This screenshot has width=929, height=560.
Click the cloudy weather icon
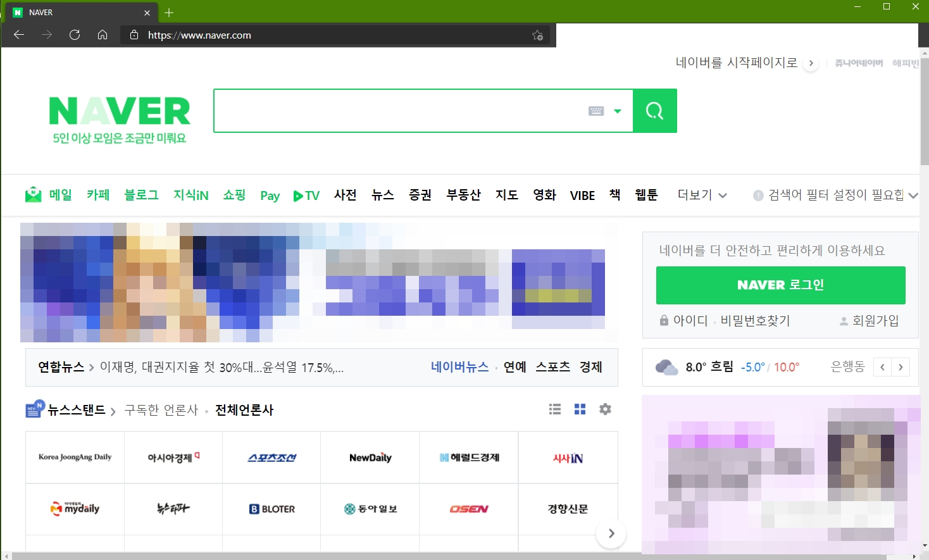[666, 367]
